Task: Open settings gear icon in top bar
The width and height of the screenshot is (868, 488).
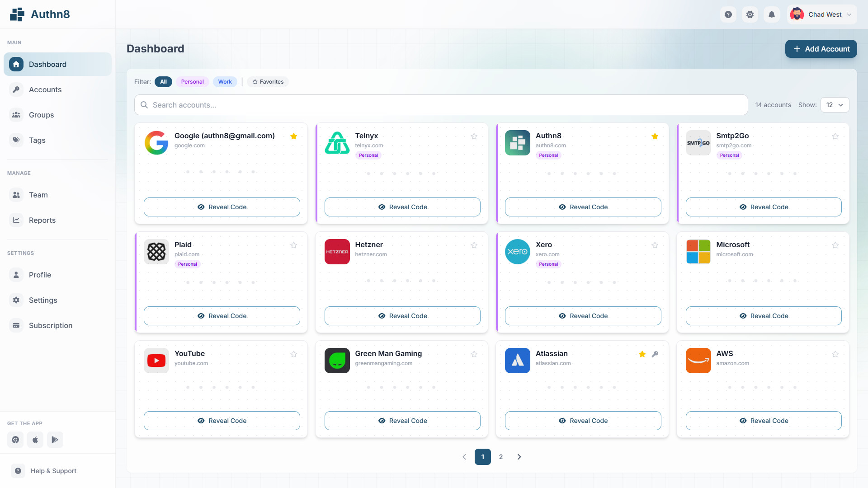Action: (x=750, y=14)
